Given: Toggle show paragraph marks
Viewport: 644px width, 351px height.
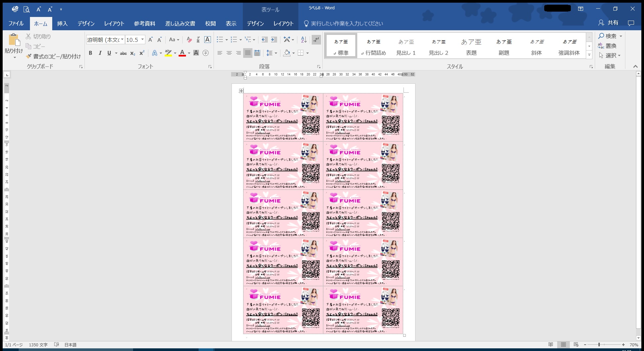Looking at the screenshot, I should (316, 40).
